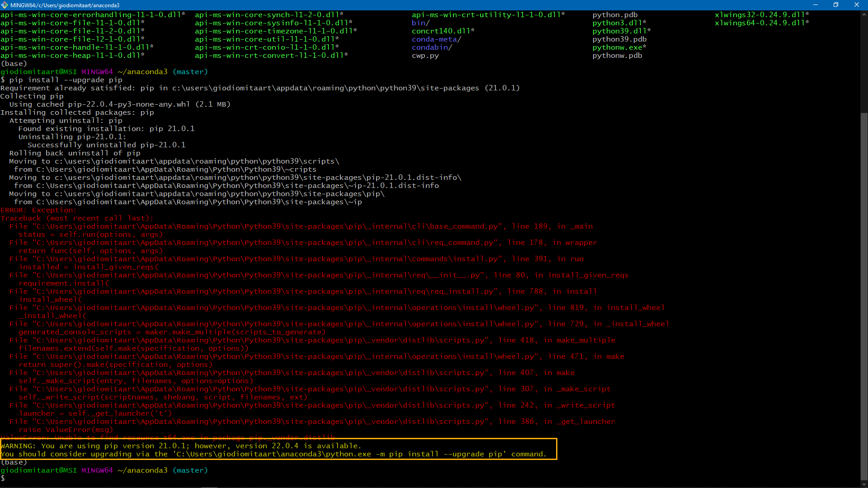Image resolution: width=868 pixels, height=488 pixels.
Task: Click the 'conda-meta/' directory name
Action: pyautogui.click(x=437, y=39)
